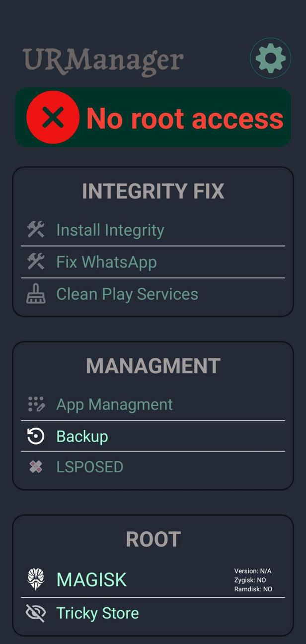The width and height of the screenshot is (306, 644).
Task: Click the LSPOSED cross icon
Action: pos(35,466)
